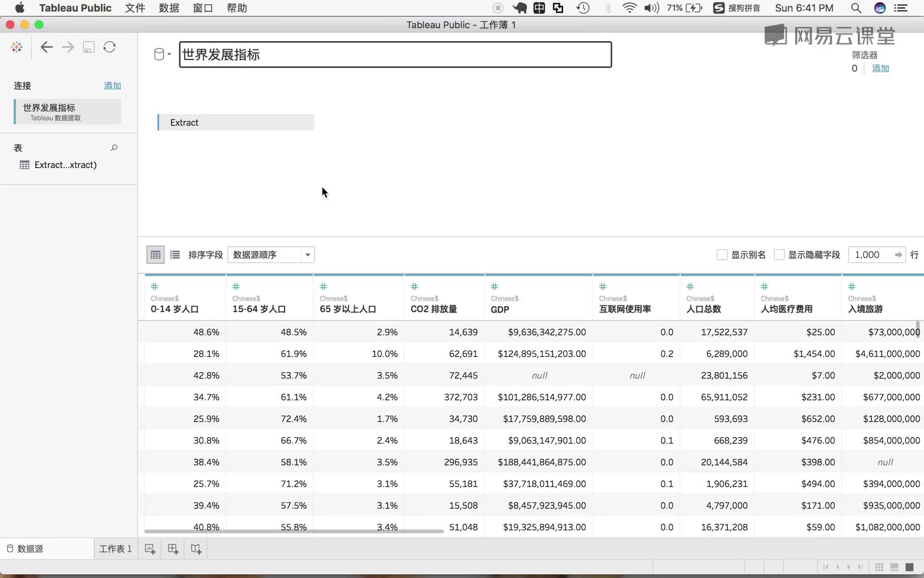The width and height of the screenshot is (924, 578).
Task: Open the 窗口 menu
Action: click(203, 8)
